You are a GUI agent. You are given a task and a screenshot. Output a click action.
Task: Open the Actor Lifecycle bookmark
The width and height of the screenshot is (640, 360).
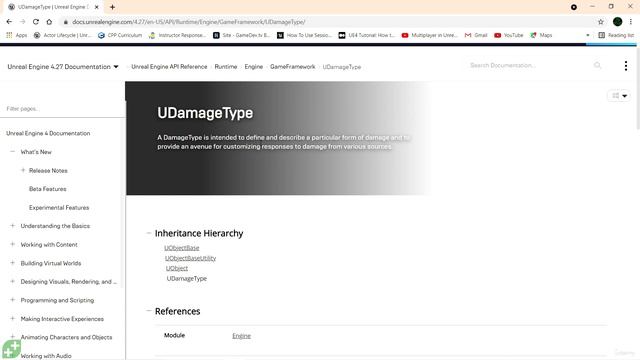tap(62, 36)
